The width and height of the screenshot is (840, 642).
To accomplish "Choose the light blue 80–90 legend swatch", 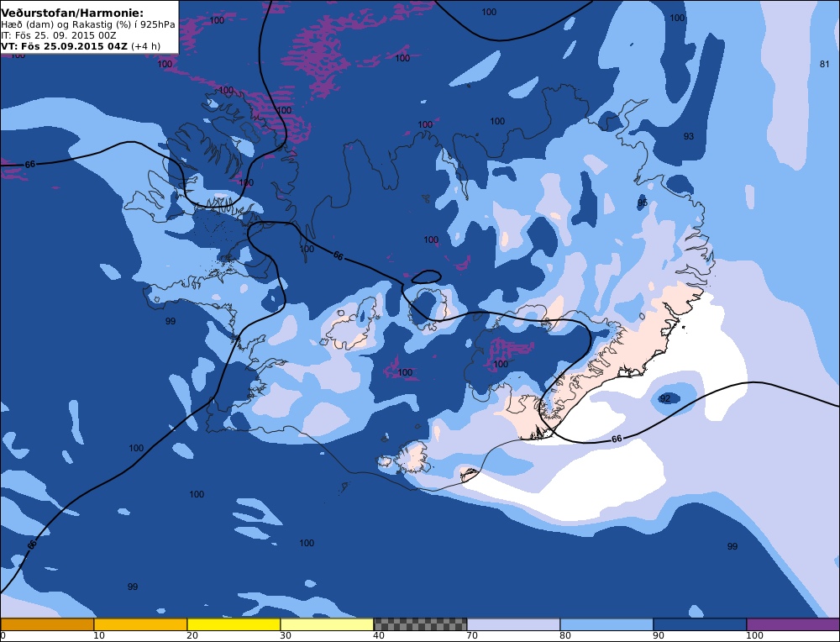I will coord(606,624).
